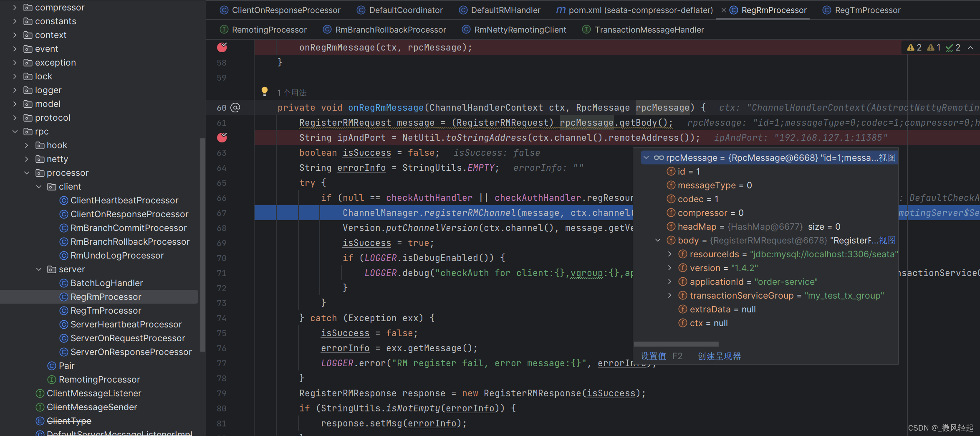Expand the applicationId field
Image resolution: width=980 pixels, height=436 pixels.
669,282
